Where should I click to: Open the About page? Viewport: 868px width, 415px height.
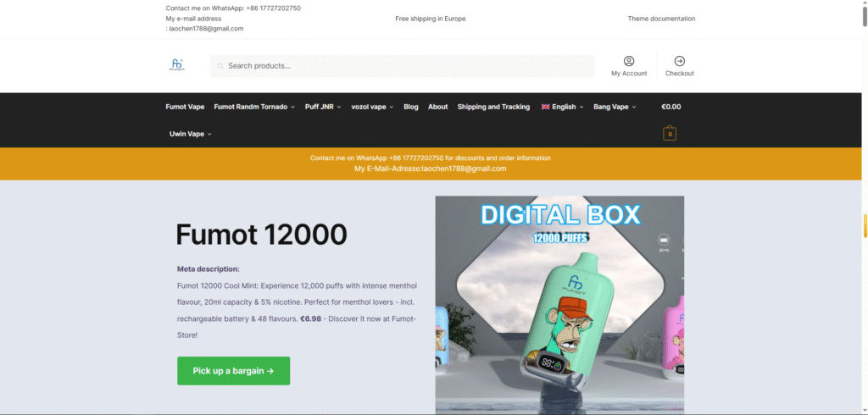pyautogui.click(x=437, y=107)
